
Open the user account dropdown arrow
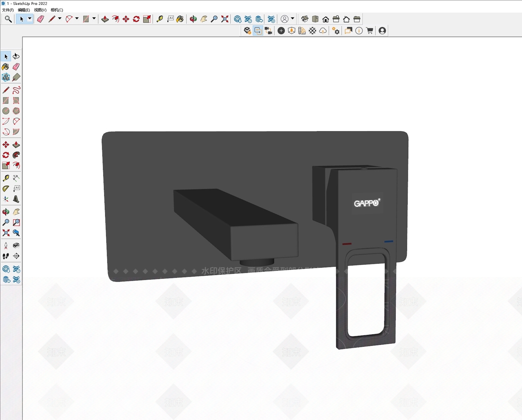tap(293, 19)
